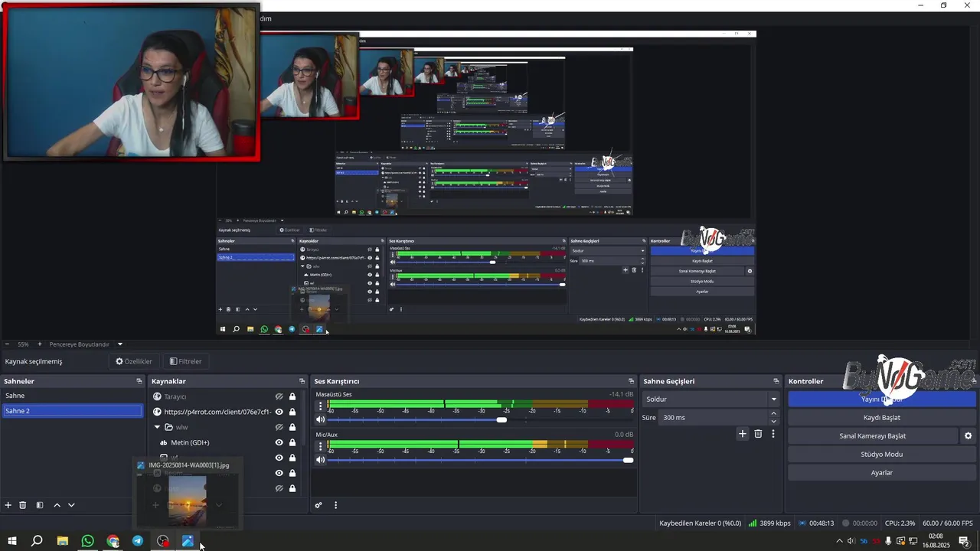
Task: Open Telegram from the taskbar
Action: coord(138,541)
